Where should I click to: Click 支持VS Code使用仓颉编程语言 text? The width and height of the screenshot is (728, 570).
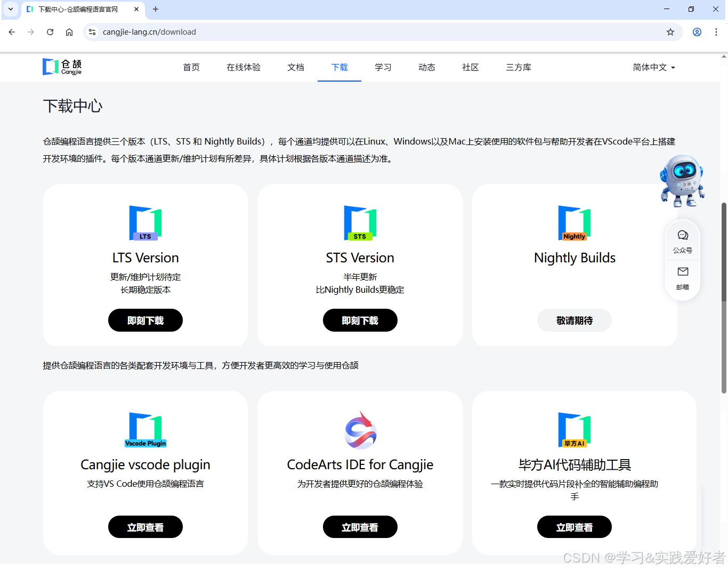[x=145, y=484]
